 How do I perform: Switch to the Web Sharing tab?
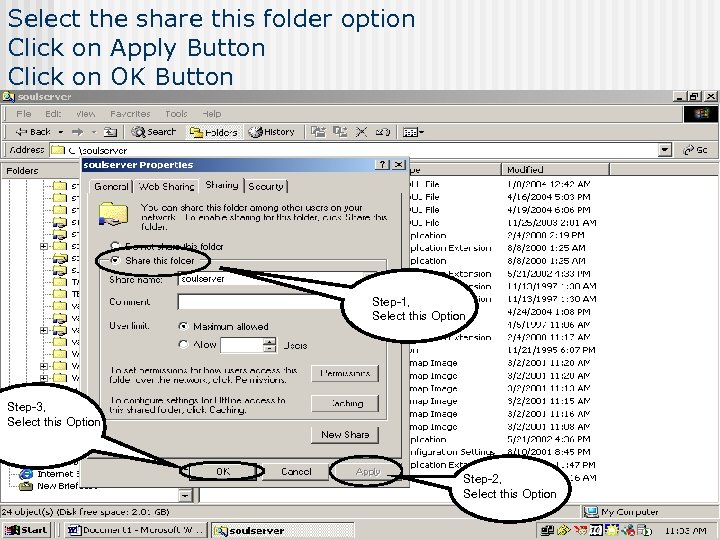pyautogui.click(x=166, y=186)
